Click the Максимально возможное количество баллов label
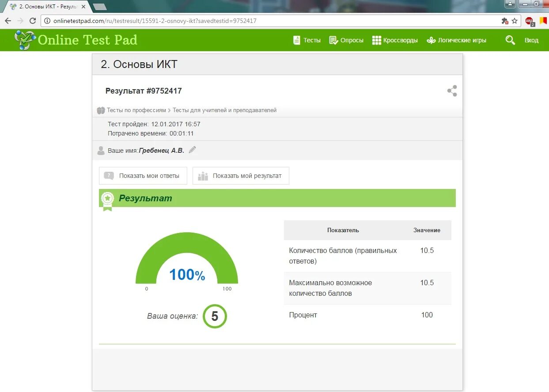Screen dimensions: 549x392 click(330, 288)
